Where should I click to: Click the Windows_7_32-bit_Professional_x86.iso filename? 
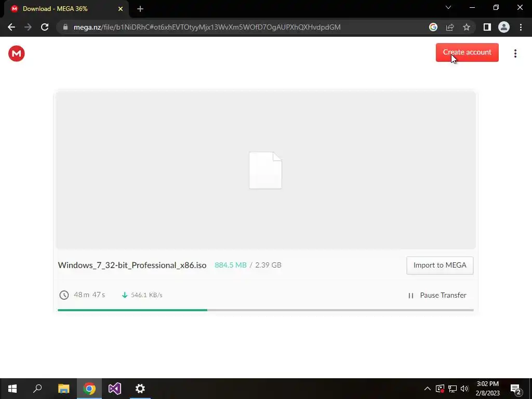pyautogui.click(x=132, y=265)
